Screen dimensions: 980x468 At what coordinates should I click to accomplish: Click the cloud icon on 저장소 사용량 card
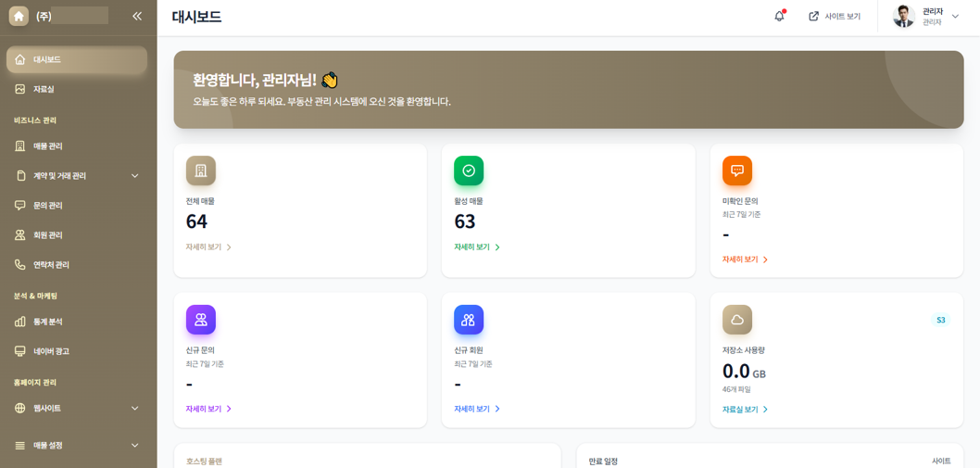pyautogui.click(x=737, y=320)
